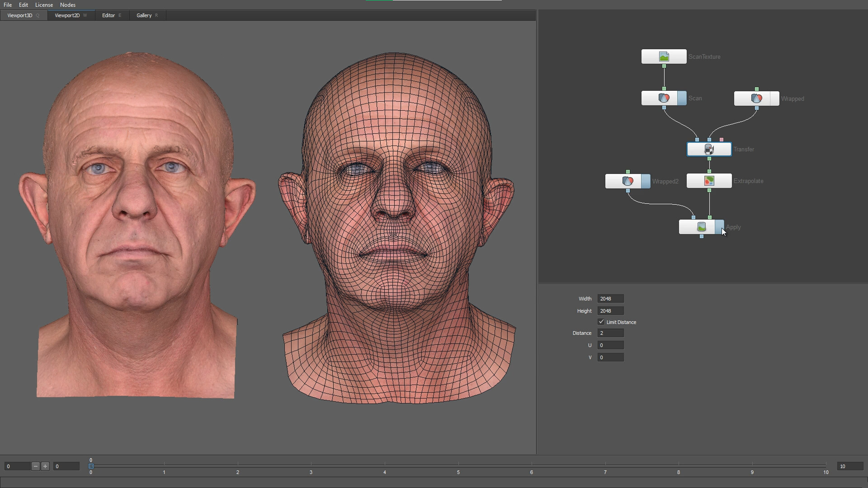Switch to the Viewport3D tab
This screenshot has width=868, height=488.
(20, 15)
